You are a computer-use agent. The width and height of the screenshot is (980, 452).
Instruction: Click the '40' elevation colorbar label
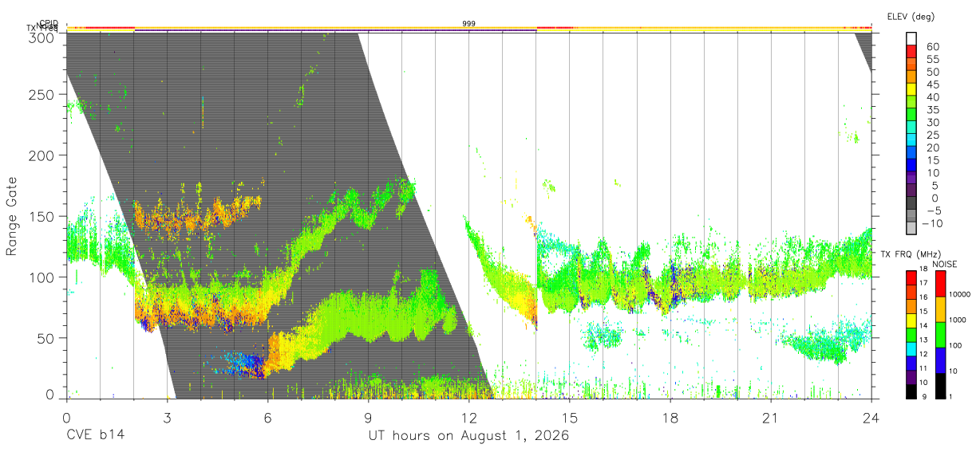click(x=932, y=98)
